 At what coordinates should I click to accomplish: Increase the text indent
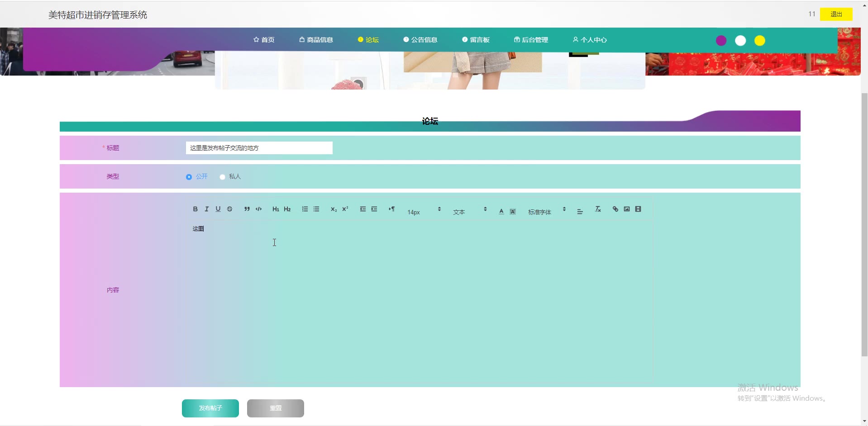374,209
